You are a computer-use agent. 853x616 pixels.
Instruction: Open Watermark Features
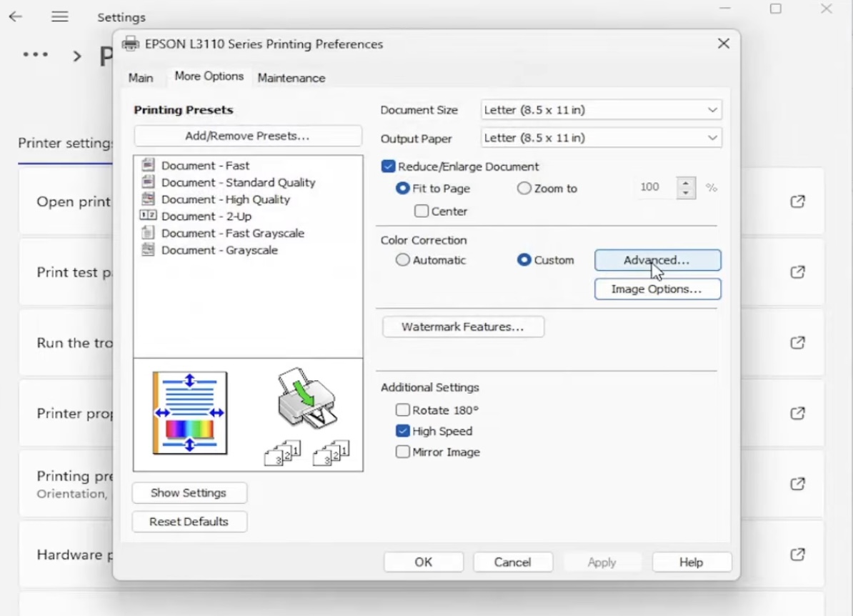pyautogui.click(x=463, y=327)
